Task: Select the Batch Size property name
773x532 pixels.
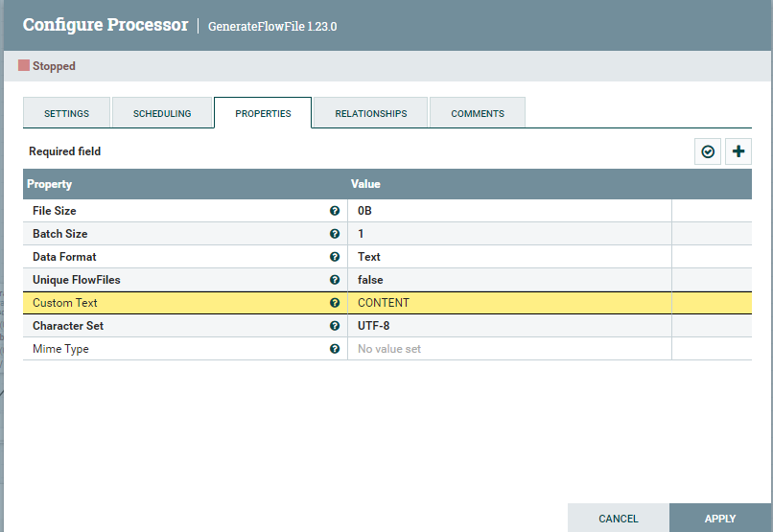Action: pos(60,234)
